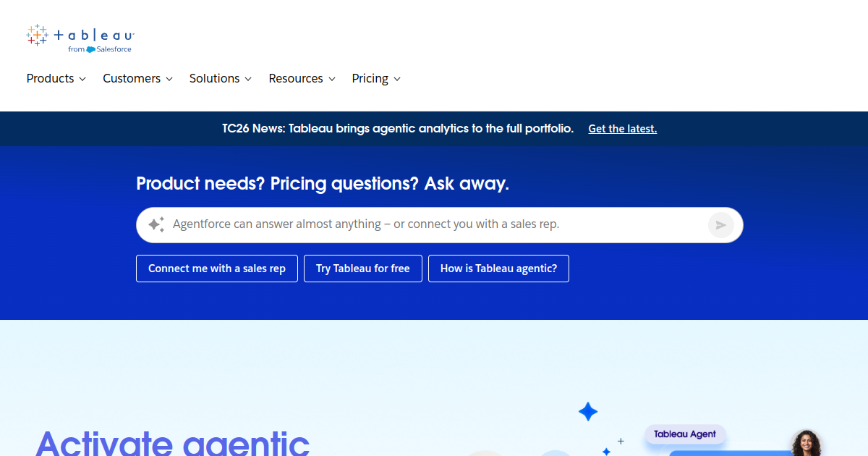Click the TC26 News banner text

point(398,129)
